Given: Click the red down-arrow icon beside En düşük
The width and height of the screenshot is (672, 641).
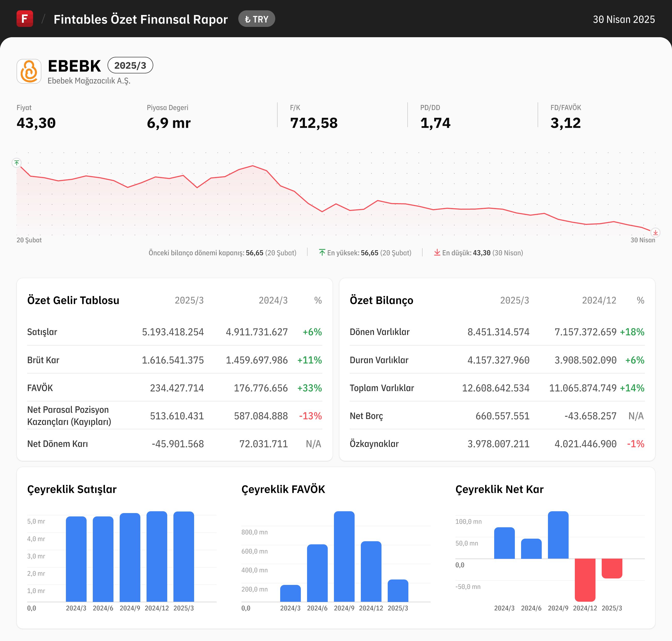Looking at the screenshot, I should point(437,253).
